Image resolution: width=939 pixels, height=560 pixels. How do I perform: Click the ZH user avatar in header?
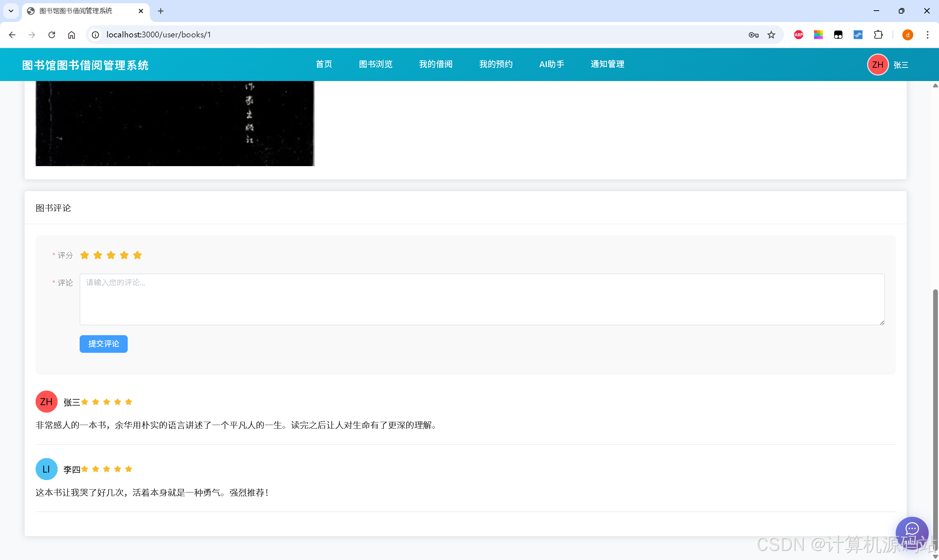coord(877,65)
